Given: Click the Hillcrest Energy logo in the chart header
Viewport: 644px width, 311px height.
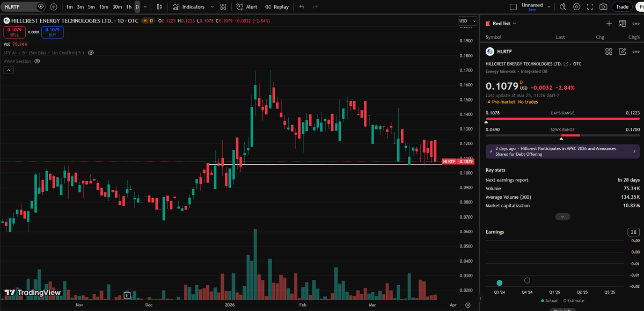Looking at the screenshot, I should [6, 20].
